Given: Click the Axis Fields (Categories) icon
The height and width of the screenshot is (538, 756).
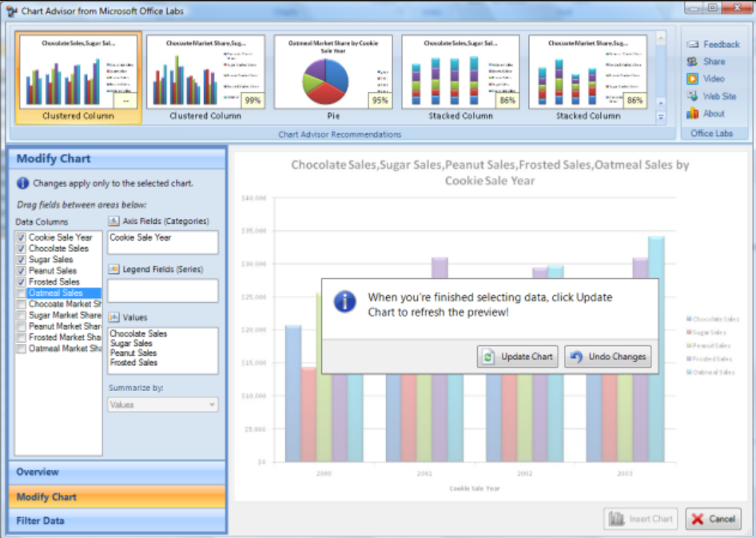Looking at the screenshot, I should click(113, 221).
